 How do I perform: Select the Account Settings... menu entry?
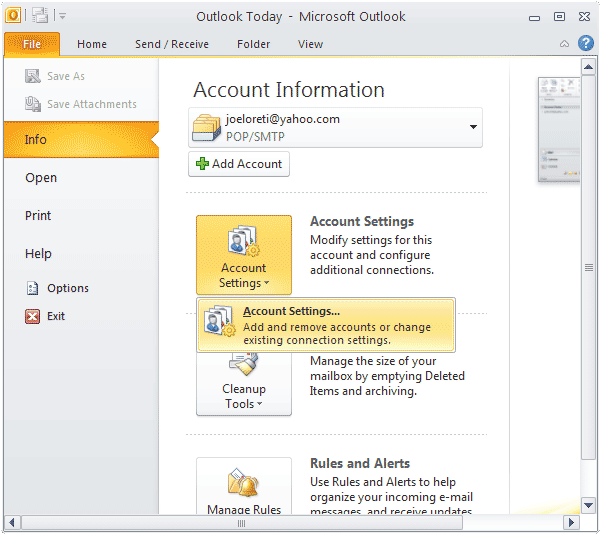pos(326,325)
